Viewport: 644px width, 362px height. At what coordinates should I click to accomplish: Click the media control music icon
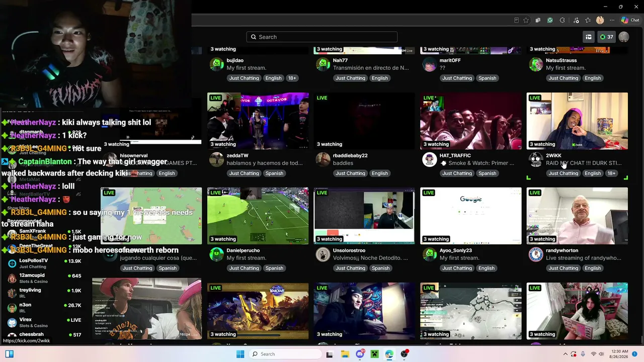coord(576,20)
